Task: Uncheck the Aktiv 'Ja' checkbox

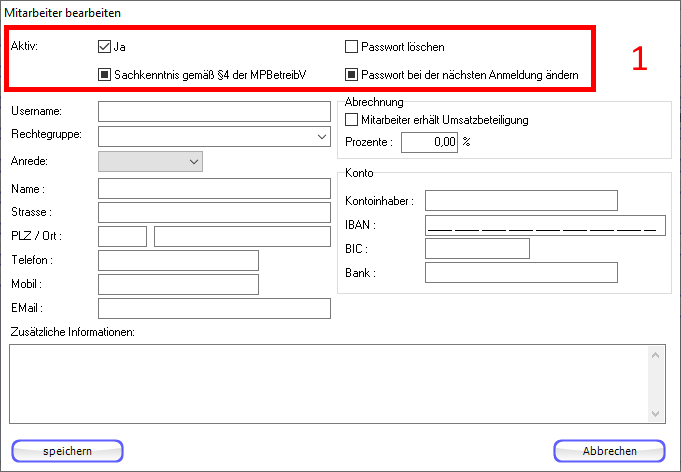Action: pos(105,47)
